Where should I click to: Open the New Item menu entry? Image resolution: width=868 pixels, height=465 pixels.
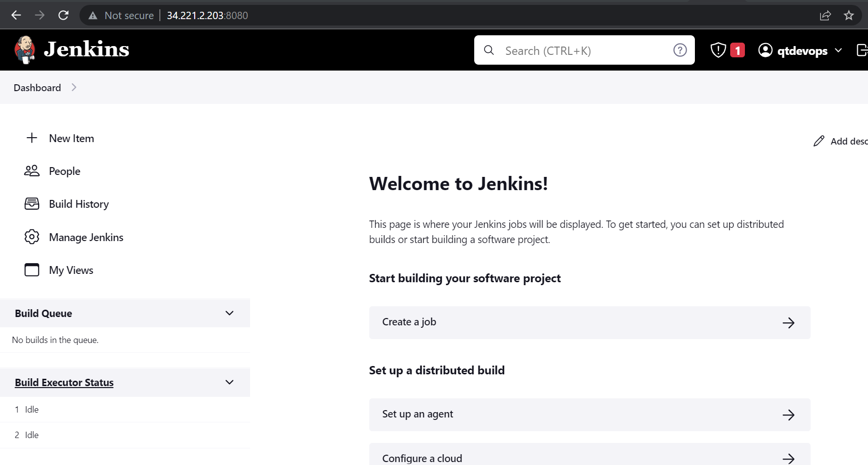[72, 139]
